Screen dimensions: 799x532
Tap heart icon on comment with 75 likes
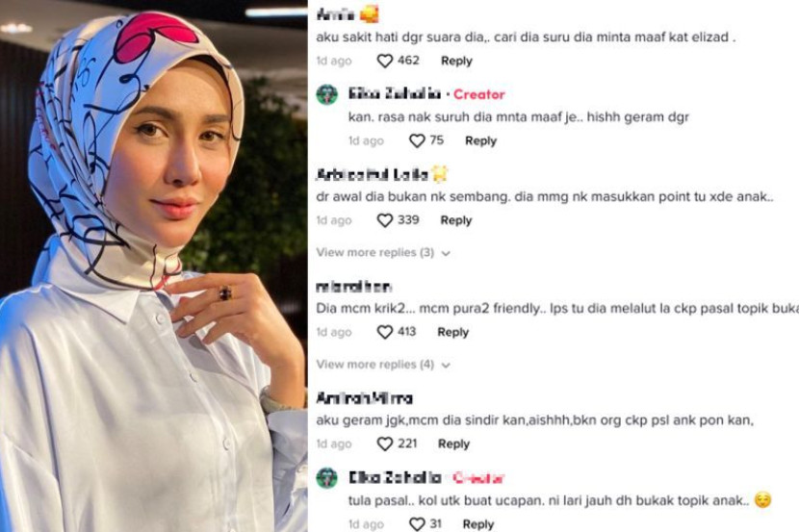click(x=417, y=141)
